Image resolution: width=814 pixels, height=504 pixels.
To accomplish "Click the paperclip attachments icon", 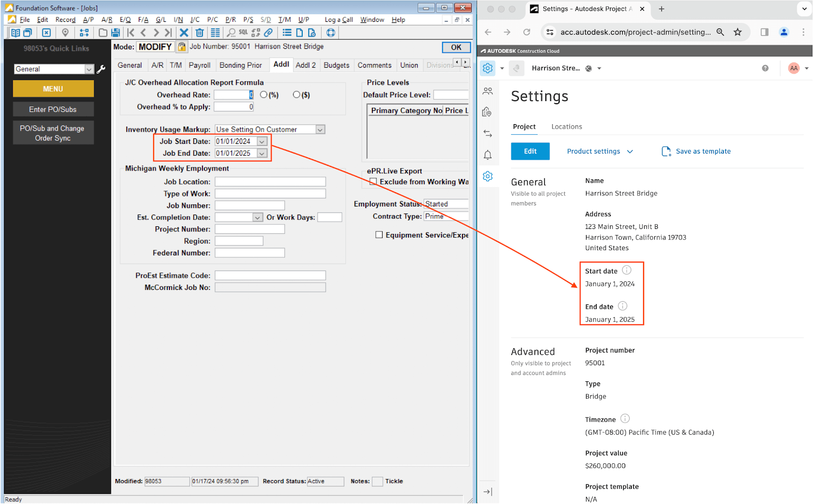I will [x=268, y=33].
